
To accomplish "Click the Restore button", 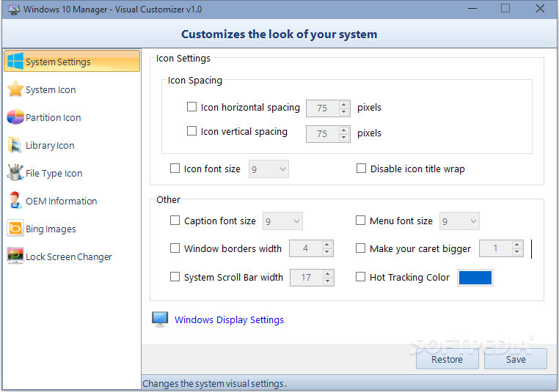I will pos(447,359).
